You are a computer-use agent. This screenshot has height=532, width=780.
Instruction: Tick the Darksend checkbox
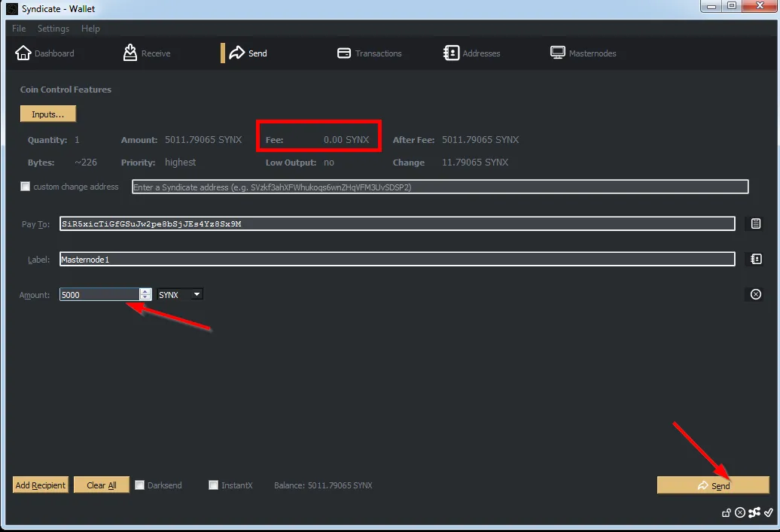tap(140, 485)
